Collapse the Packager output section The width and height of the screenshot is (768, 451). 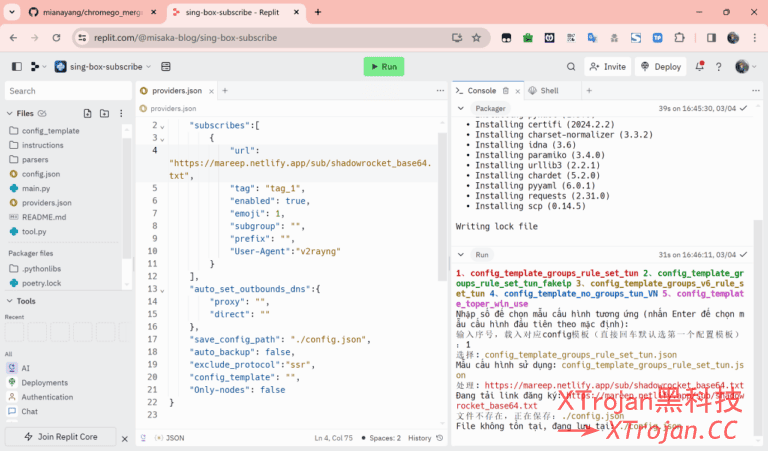[461, 108]
